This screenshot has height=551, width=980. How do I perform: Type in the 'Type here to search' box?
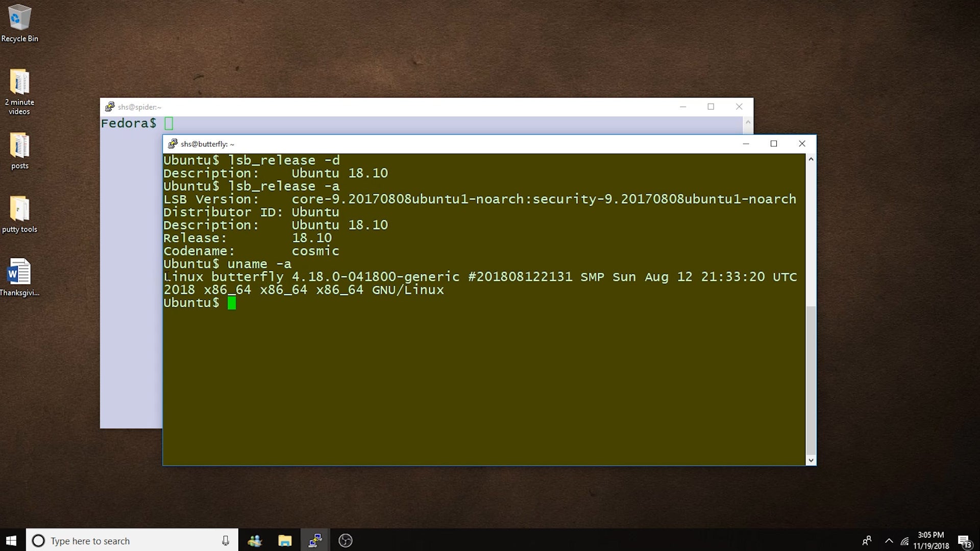(132, 541)
